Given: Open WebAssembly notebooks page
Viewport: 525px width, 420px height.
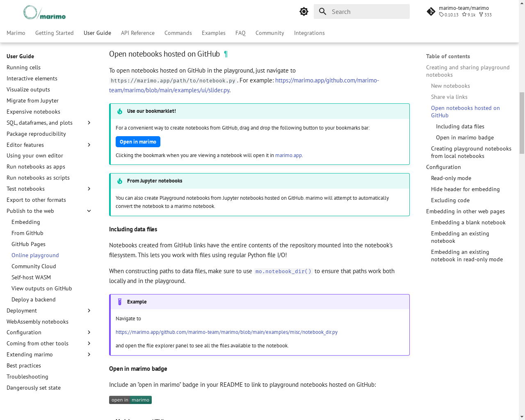Looking at the screenshot, I should [37, 322].
